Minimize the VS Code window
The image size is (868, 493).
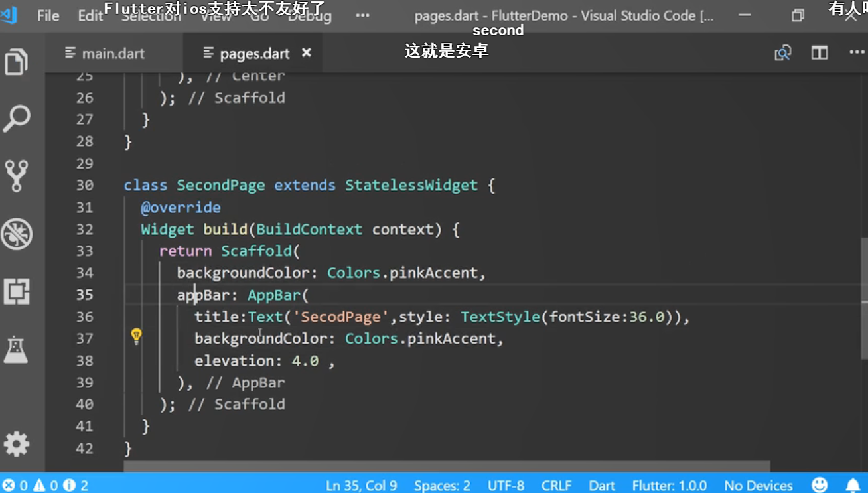pos(745,15)
